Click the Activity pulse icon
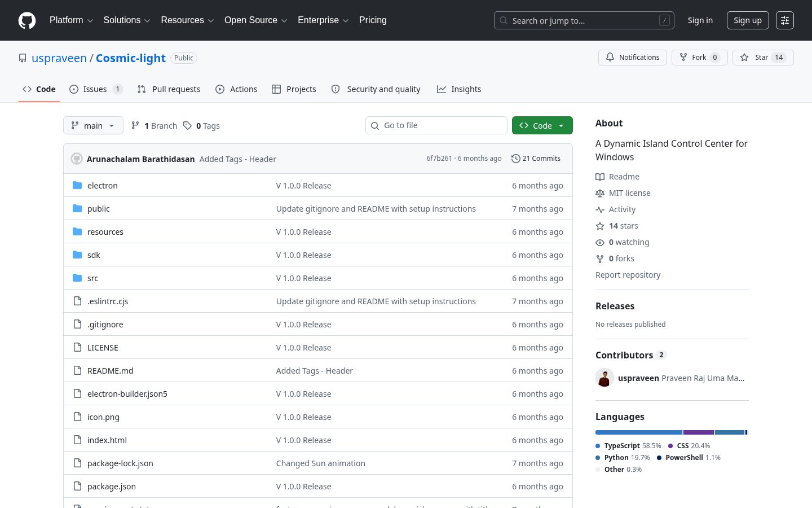 [600, 209]
